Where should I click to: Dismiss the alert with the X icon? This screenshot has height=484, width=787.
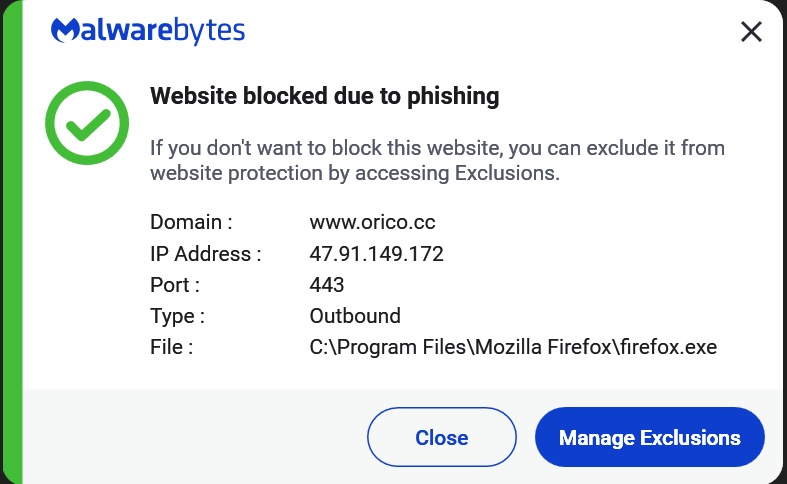click(751, 32)
